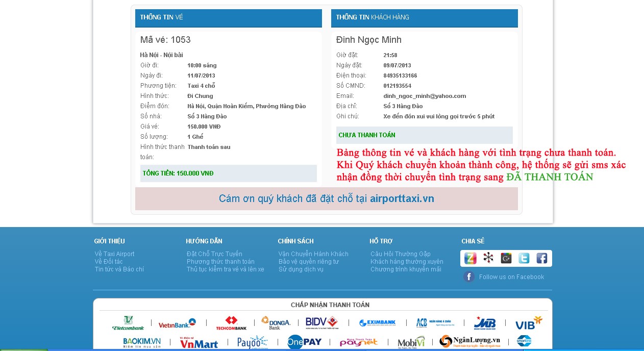Share the page on Twitter
The height and width of the screenshot is (351, 644).
tap(524, 258)
